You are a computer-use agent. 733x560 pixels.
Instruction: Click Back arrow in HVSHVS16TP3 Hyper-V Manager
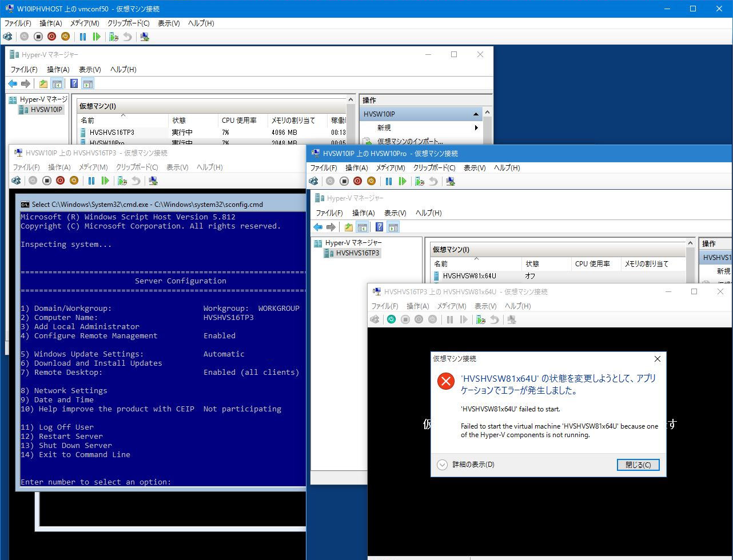tap(318, 227)
